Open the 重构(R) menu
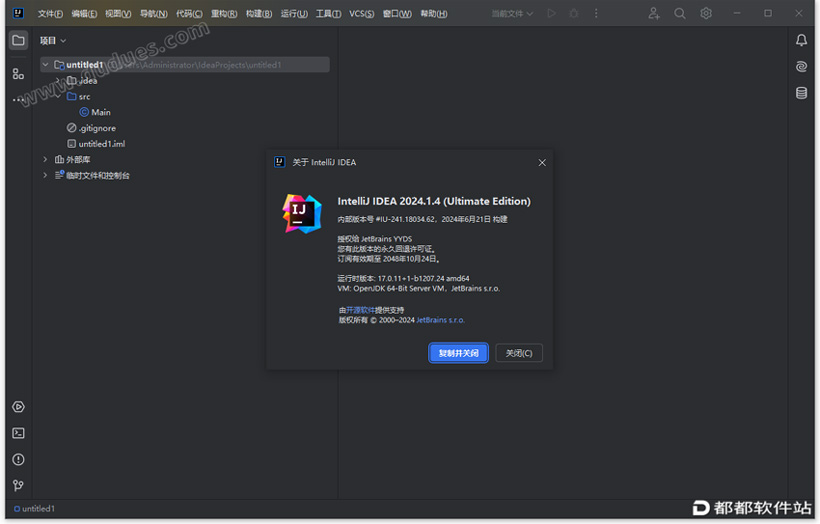The image size is (820, 524). pos(224,14)
